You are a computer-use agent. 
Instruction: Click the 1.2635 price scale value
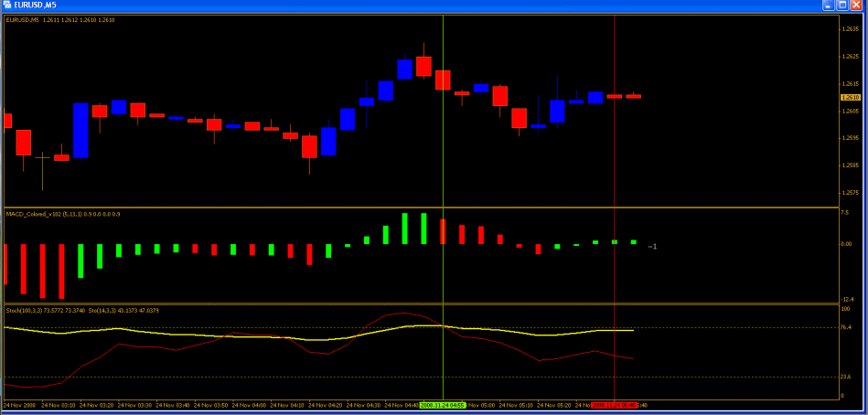[x=851, y=29]
